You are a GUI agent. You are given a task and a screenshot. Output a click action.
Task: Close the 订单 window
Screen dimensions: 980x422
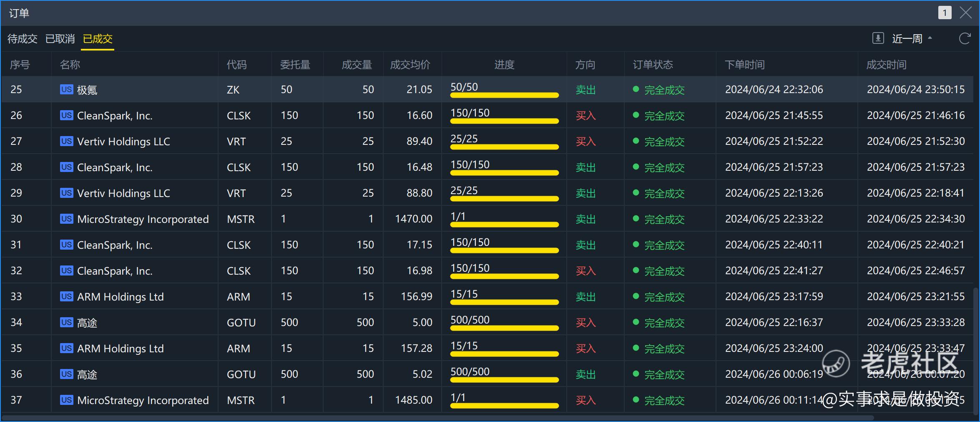[965, 13]
